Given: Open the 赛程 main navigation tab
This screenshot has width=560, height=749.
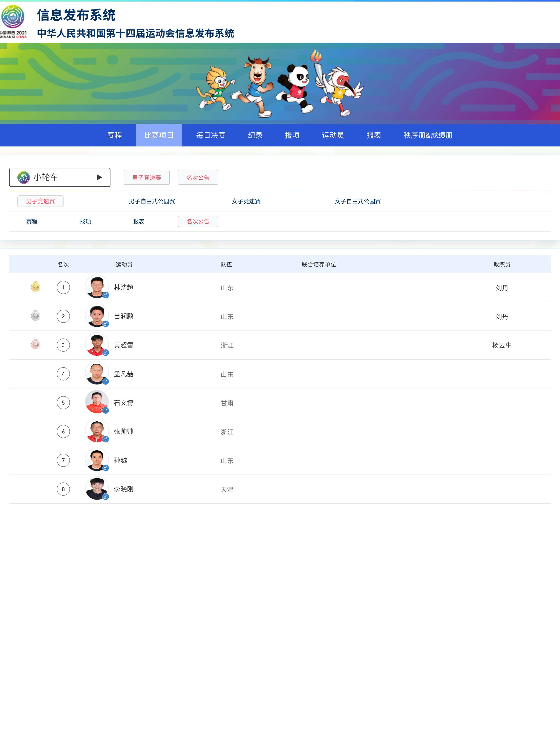Looking at the screenshot, I should pyautogui.click(x=114, y=135).
